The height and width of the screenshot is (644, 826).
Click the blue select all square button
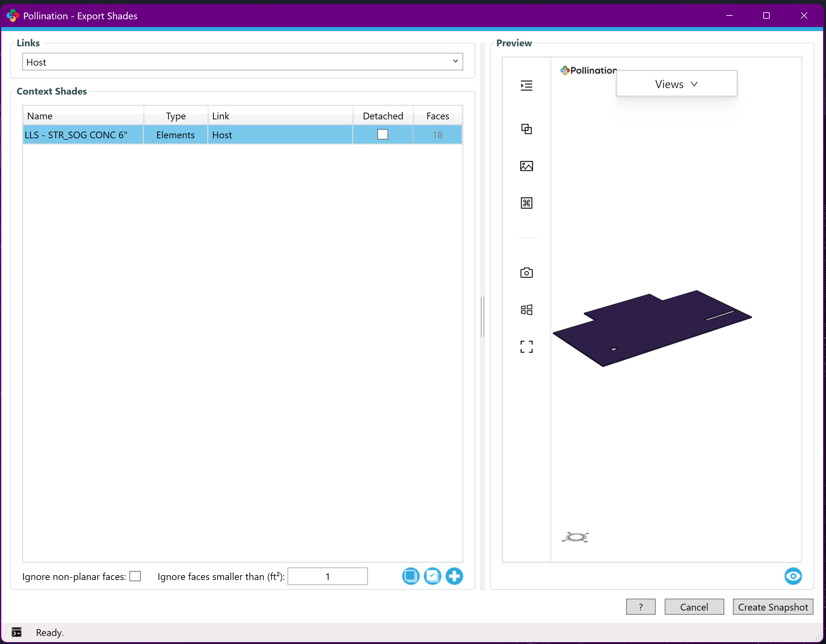pyautogui.click(x=410, y=576)
